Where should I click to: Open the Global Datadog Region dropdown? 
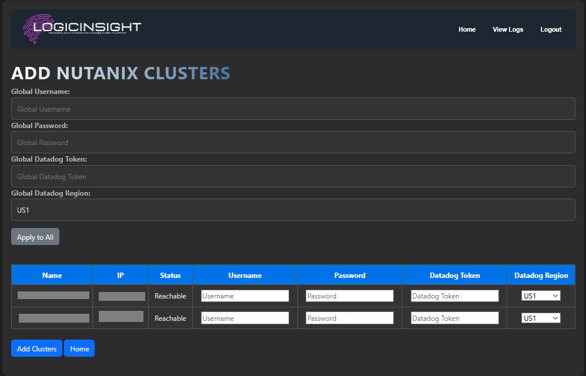(x=293, y=210)
